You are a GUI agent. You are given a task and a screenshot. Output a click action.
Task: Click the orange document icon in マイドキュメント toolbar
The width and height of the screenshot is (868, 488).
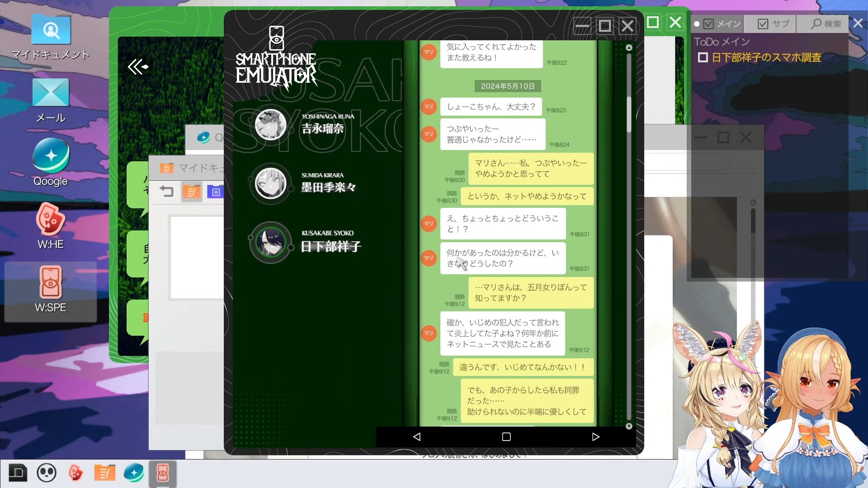(192, 192)
